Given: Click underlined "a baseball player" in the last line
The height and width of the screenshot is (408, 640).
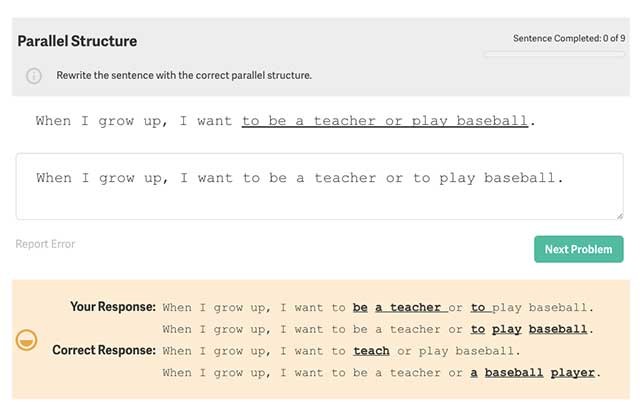Looking at the screenshot, I should 534,373.
